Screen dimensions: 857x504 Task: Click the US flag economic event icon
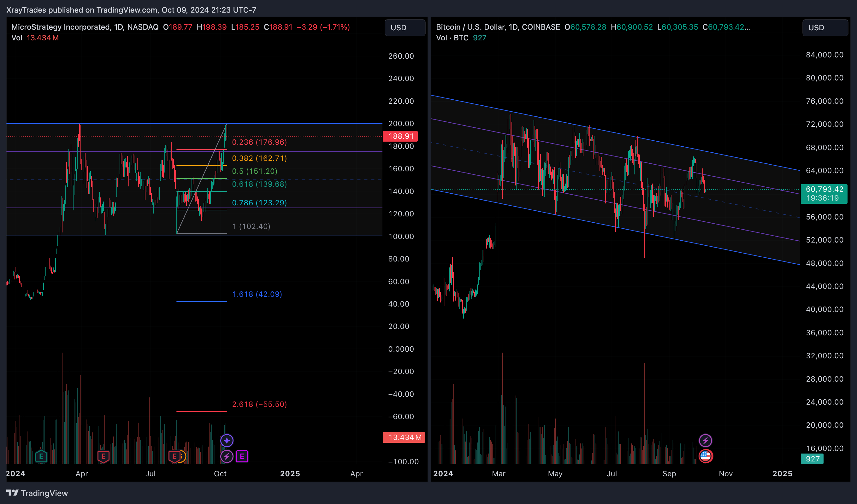pos(706,456)
